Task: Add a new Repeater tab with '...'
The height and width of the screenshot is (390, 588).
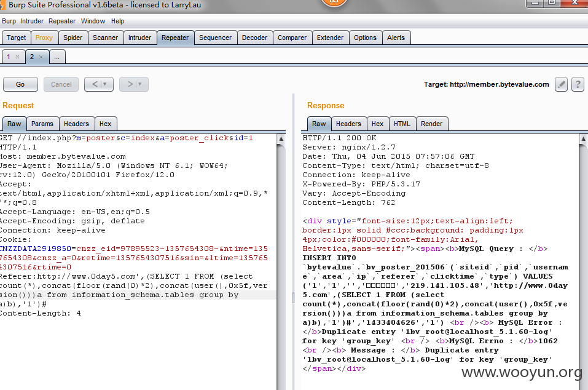Action: point(57,57)
